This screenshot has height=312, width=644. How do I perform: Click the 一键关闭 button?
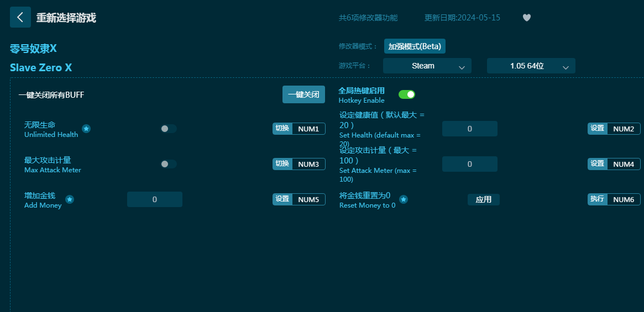(303, 94)
